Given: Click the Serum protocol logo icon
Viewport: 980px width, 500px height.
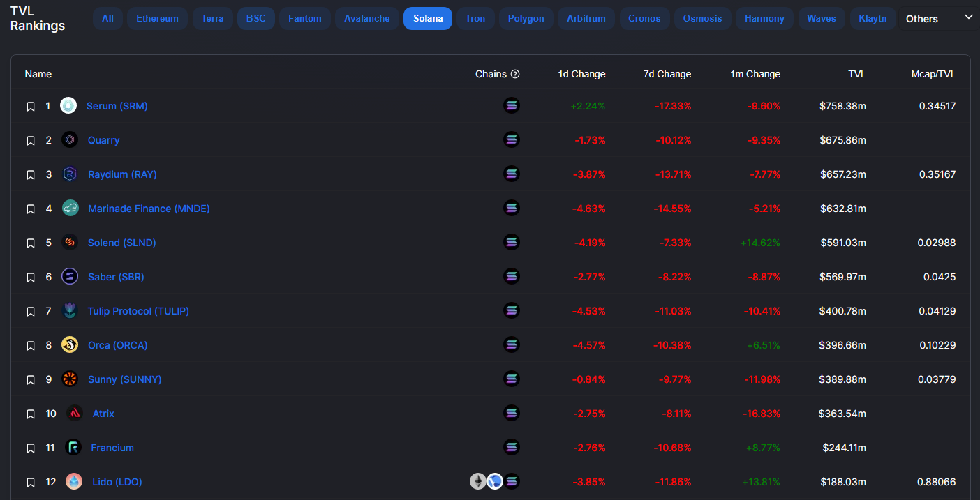Looking at the screenshot, I should click(x=68, y=106).
